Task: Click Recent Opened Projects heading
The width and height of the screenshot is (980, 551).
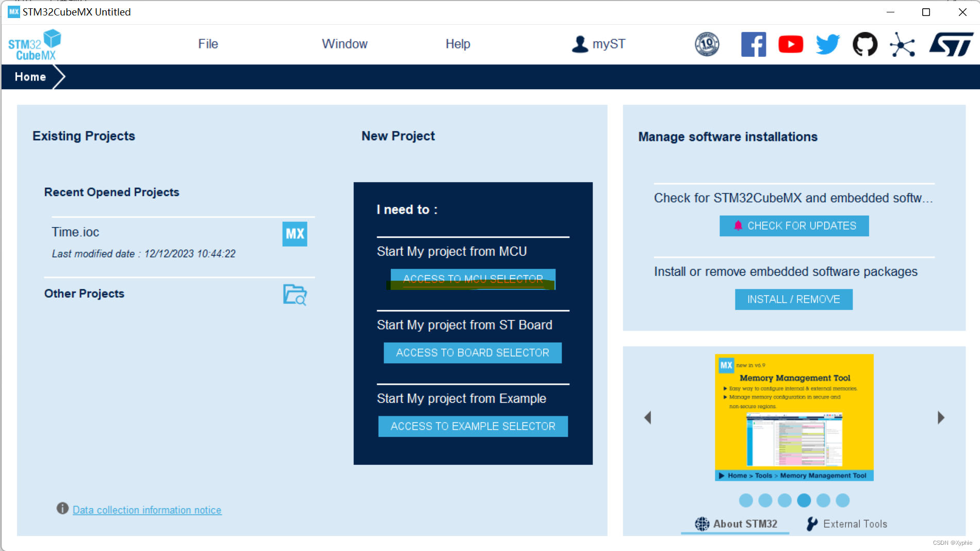Action: point(111,192)
